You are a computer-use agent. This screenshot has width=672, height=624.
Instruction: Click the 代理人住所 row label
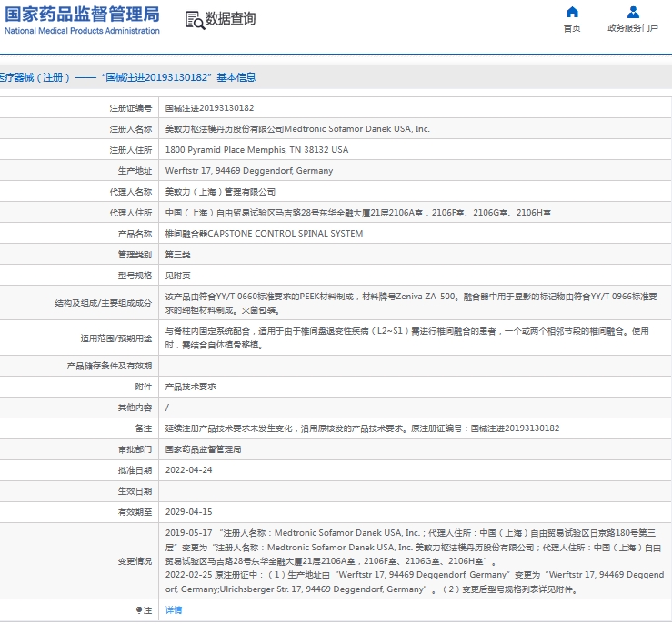click(131, 213)
